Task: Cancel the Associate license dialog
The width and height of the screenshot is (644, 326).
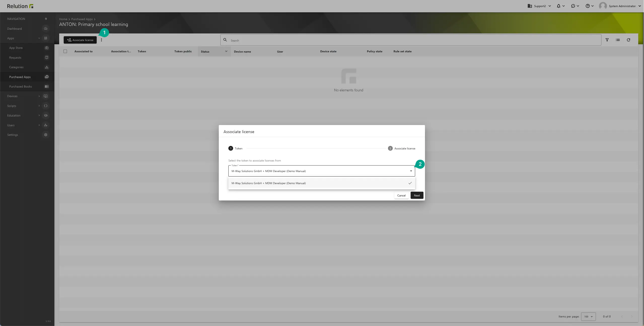Action: 401,195
